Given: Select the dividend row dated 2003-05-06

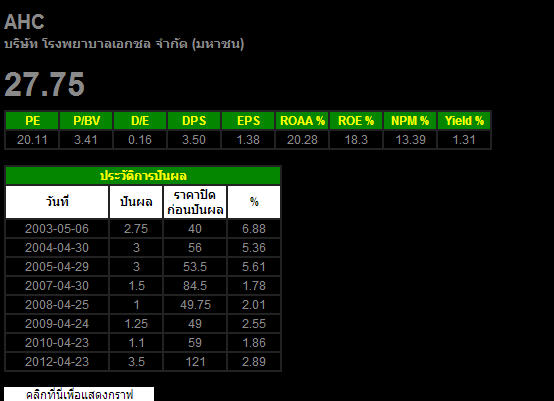Looking at the screenshot, I should [x=143, y=229].
